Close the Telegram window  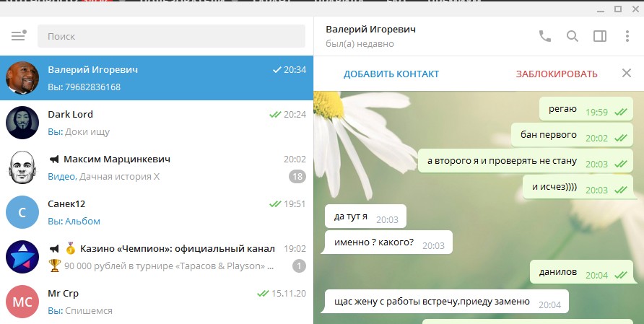635,9
